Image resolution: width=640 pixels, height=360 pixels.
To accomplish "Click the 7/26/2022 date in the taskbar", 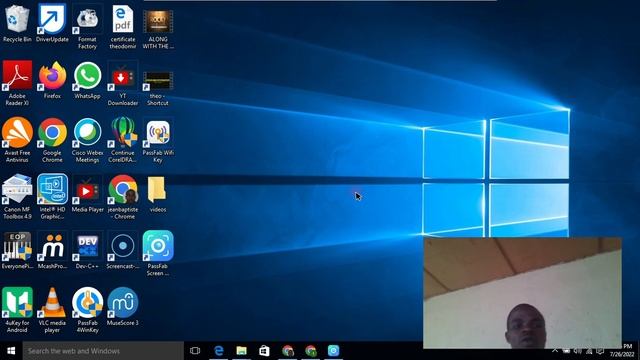I will 622,354.
